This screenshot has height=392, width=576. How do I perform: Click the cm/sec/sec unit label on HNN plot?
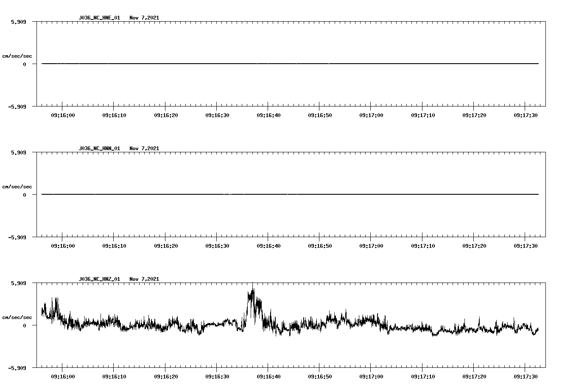pos(17,187)
